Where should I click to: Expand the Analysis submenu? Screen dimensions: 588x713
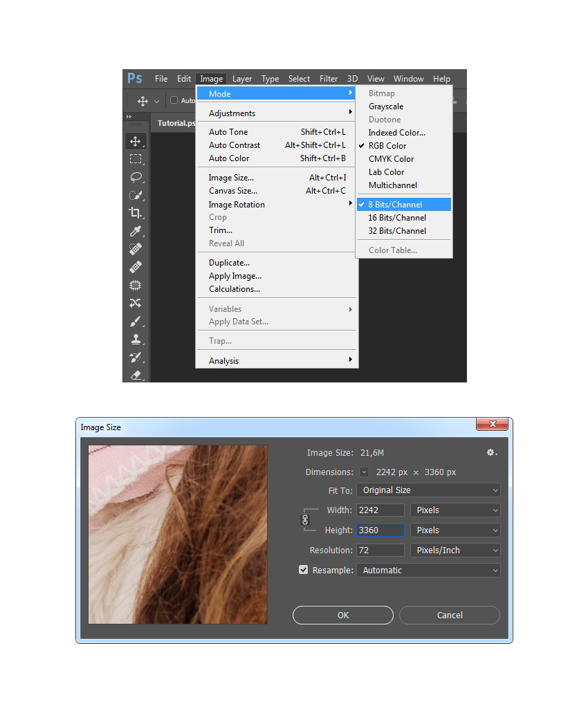[x=277, y=360]
